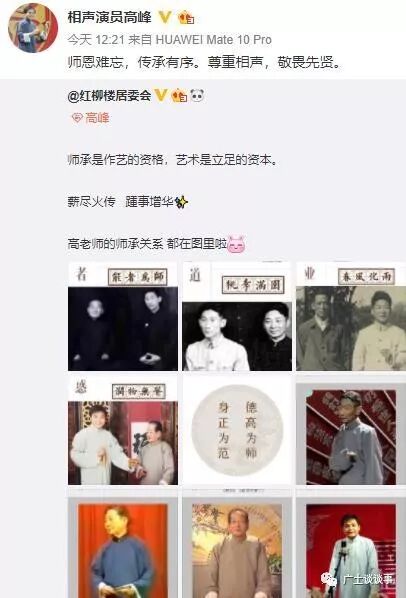
Task: Open the photo of the performer with the microphone
Action: (351, 545)
